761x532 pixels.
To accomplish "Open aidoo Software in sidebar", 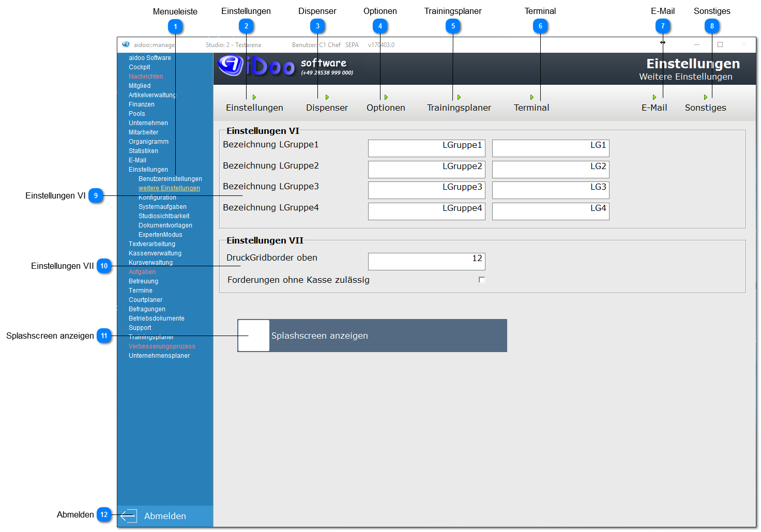I will (150, 58).
